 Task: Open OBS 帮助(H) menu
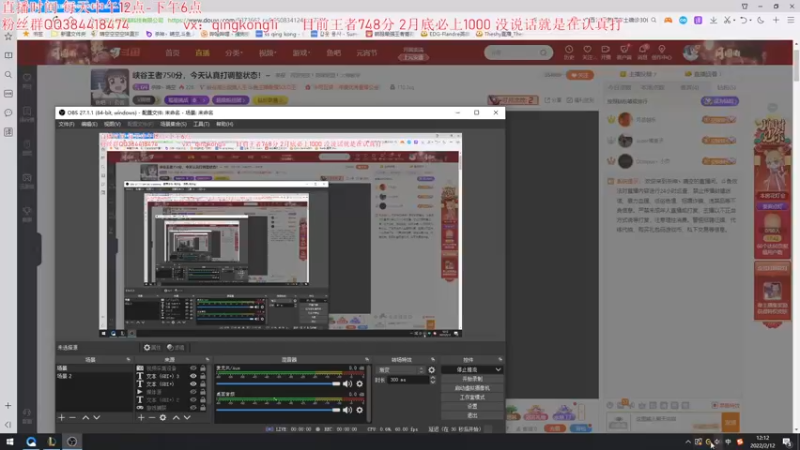coord(224,124)
